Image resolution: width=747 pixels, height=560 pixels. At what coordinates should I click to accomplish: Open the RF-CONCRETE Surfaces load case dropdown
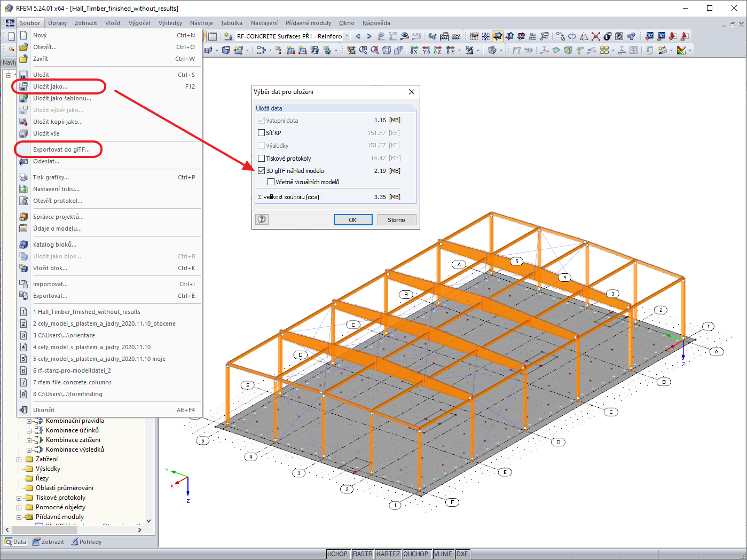(347, 36)
